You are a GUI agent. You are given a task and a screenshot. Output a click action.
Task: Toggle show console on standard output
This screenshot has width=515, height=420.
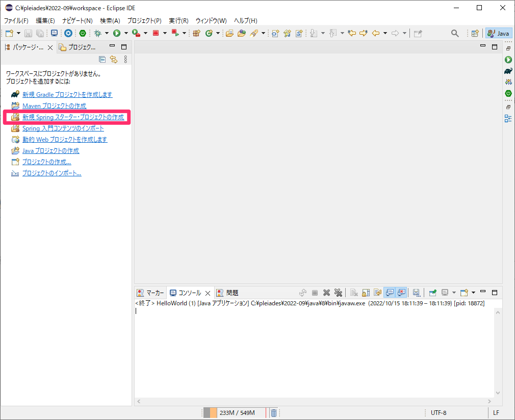pos(390,293)
